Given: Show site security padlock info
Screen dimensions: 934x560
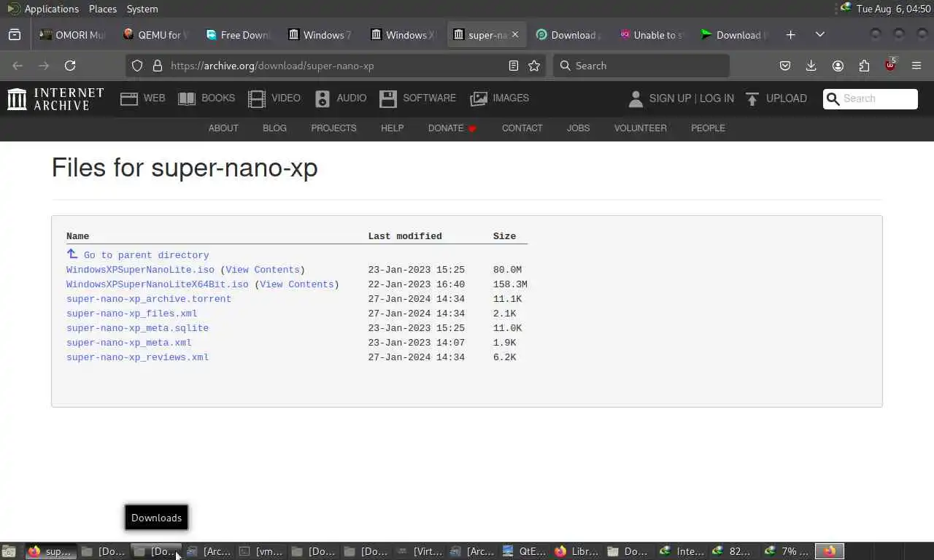Looking at the screenshot, I should coord(157,66).
